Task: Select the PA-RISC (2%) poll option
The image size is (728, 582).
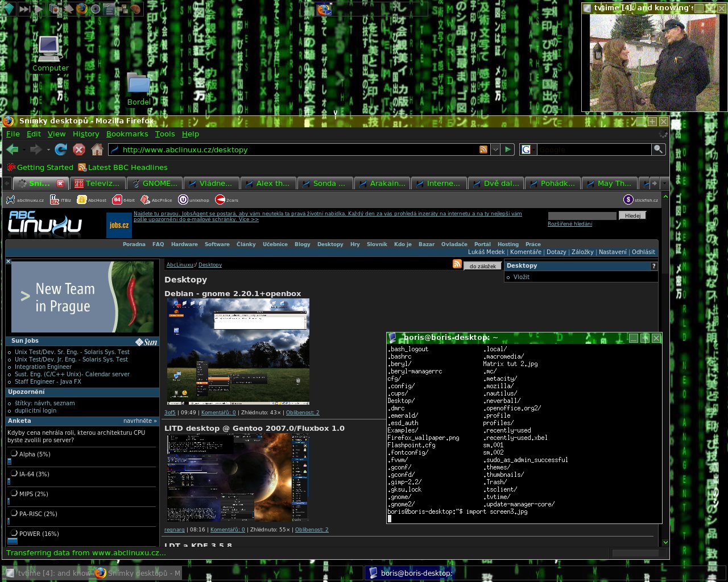Action: pos(14,513)
